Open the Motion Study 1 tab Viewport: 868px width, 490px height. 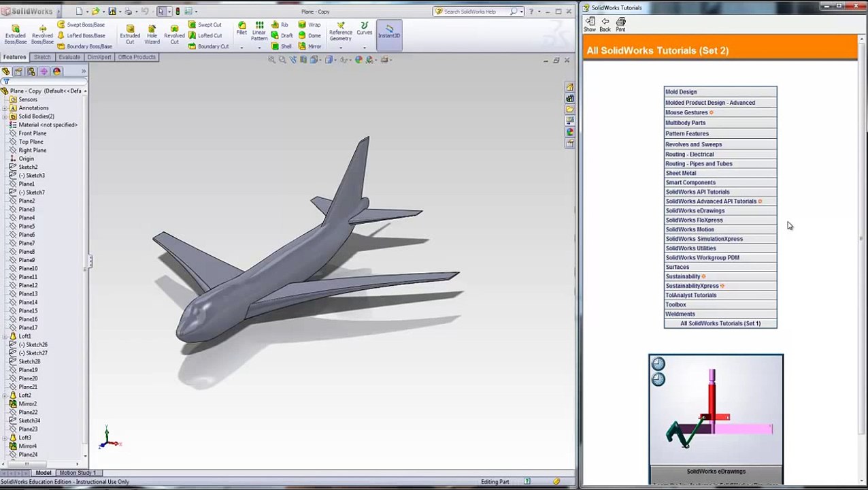click(78, 473)
